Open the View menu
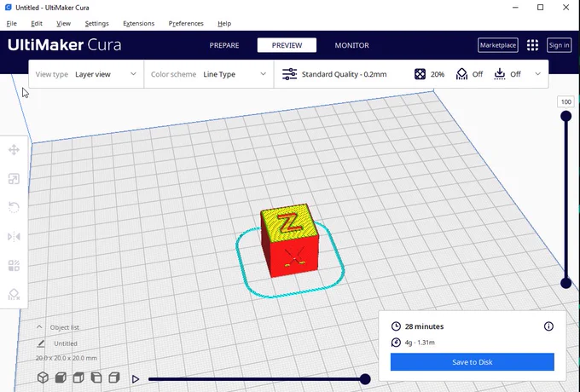 (63, 23)
